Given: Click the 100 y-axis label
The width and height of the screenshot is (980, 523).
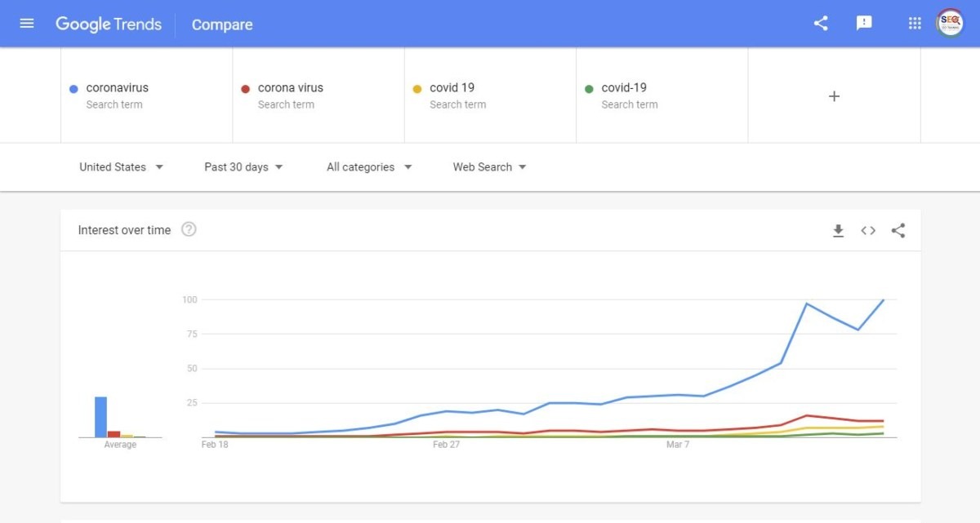Looking at the screenshot, I should coord(189,299).
